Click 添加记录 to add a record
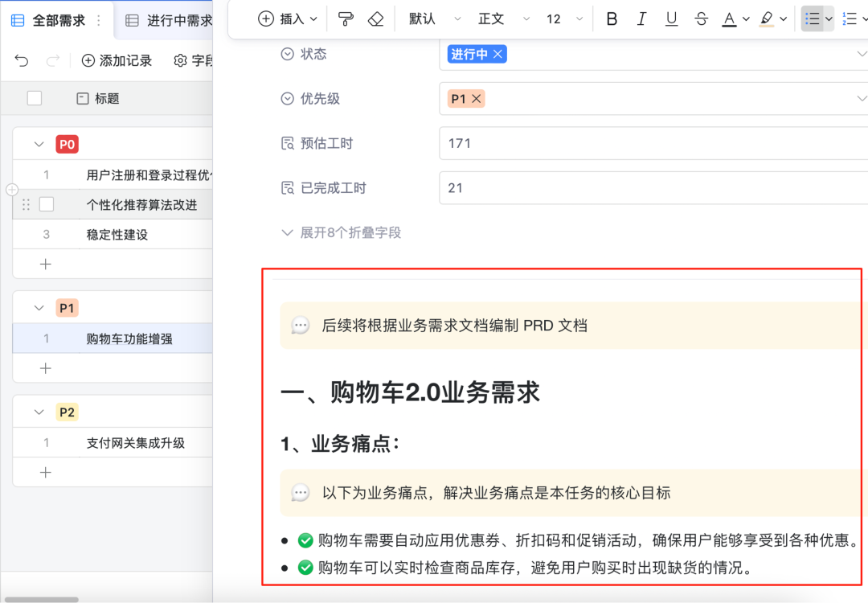The image size is (868, 603). pyautogui.click(x=117, y=61)
